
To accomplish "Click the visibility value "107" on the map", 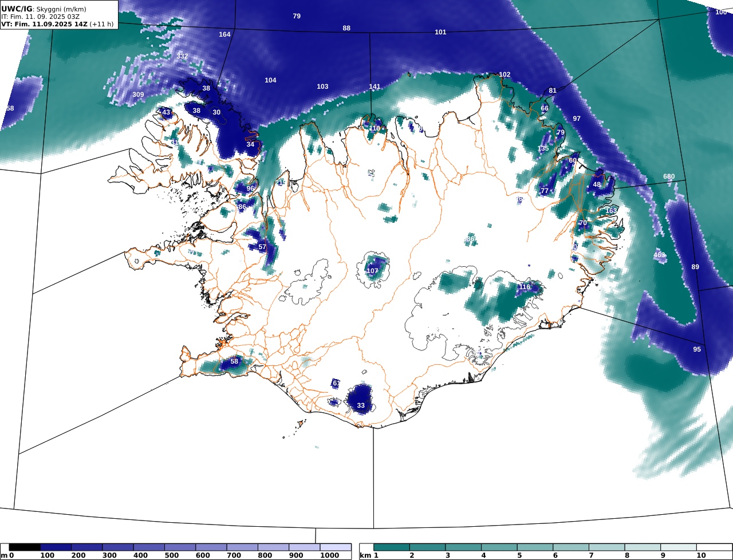I will [372, 271].
